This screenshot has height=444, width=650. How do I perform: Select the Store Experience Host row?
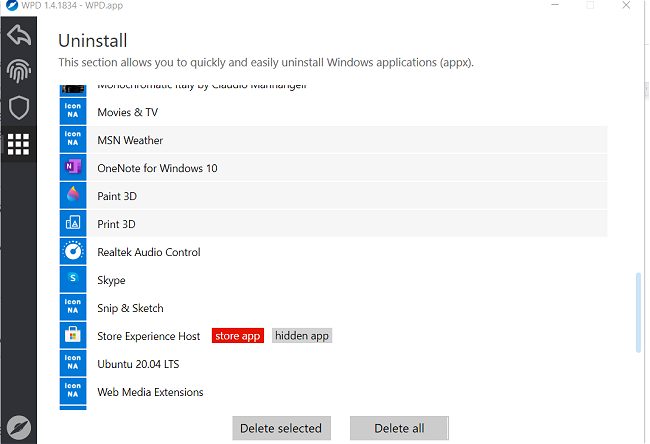click(x=333, y=335)
